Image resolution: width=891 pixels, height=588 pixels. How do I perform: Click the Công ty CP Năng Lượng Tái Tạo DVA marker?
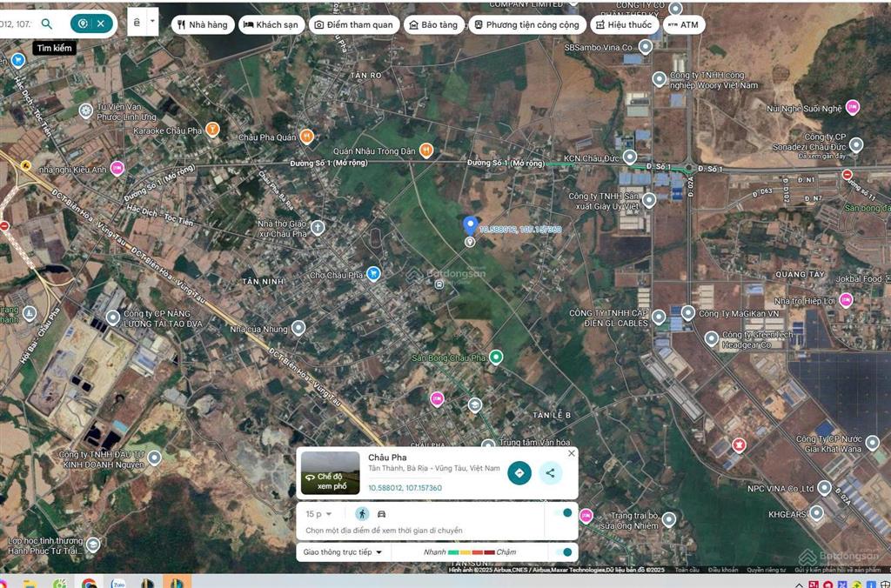point(113,317)
